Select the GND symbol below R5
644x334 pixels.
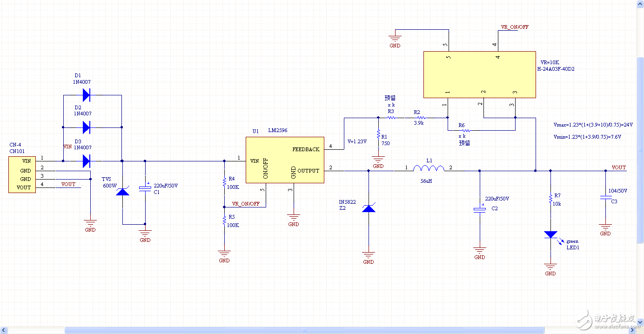coord(224,256)
